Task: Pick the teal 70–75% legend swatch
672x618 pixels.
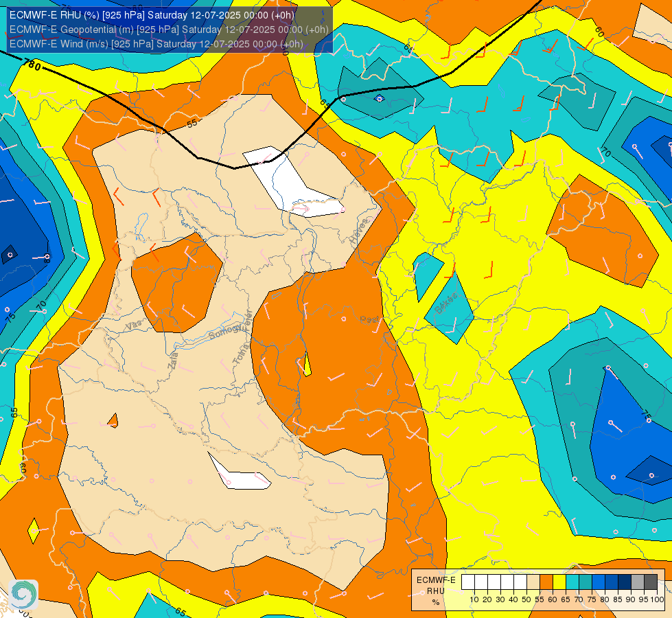Action: point(586,582)
